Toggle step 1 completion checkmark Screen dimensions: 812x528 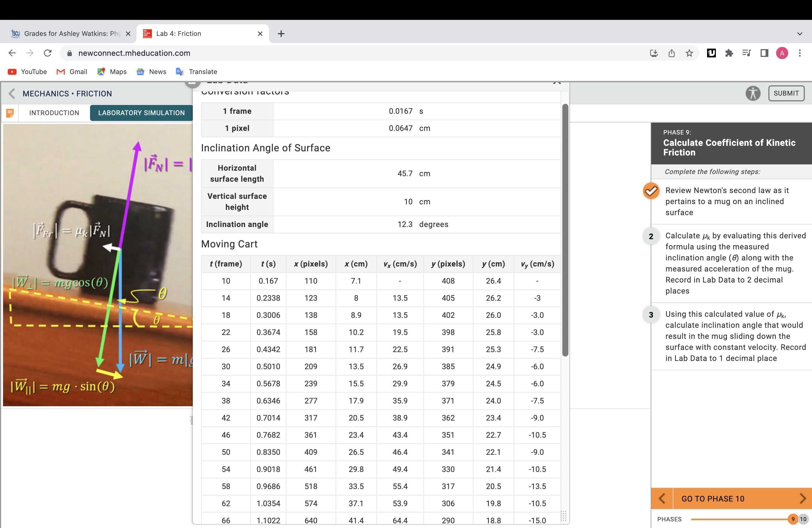(x=651, y=191)
